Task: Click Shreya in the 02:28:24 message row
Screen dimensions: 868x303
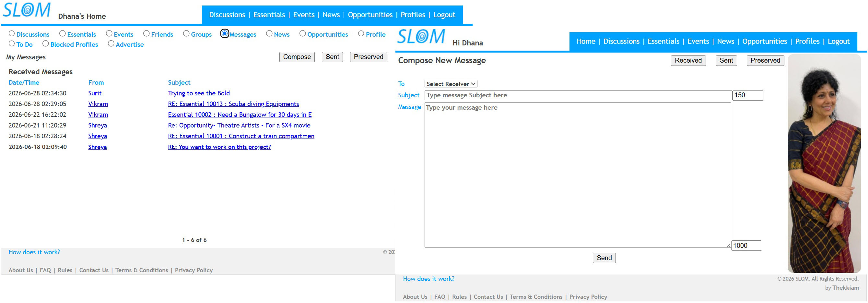Action: point(98,136)
